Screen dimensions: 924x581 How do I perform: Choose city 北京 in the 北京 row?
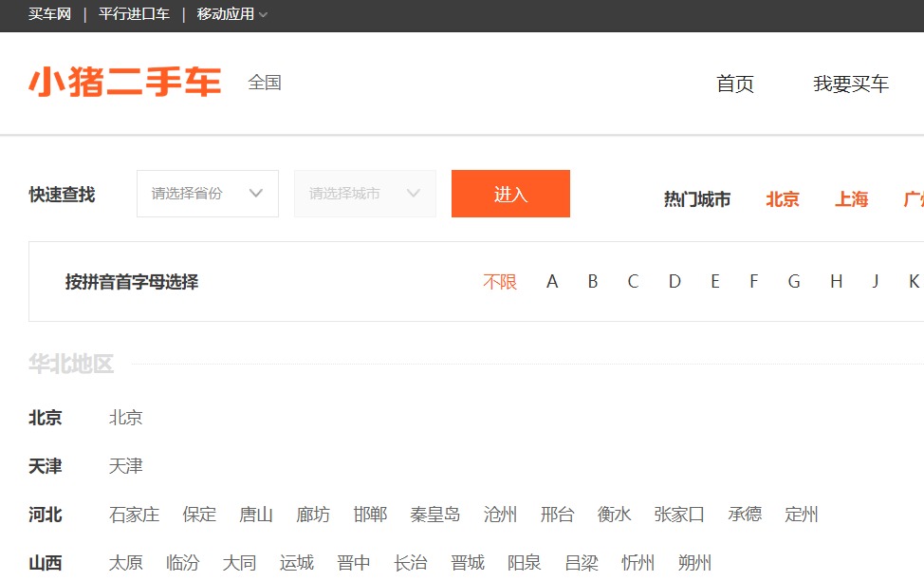pyautogui.click(x=125, y=418)
